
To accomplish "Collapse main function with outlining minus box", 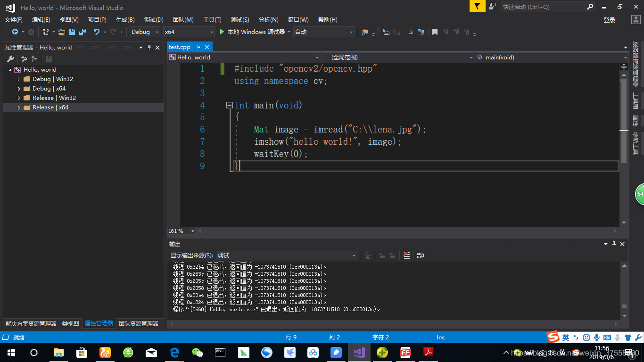I will [230, 105].
